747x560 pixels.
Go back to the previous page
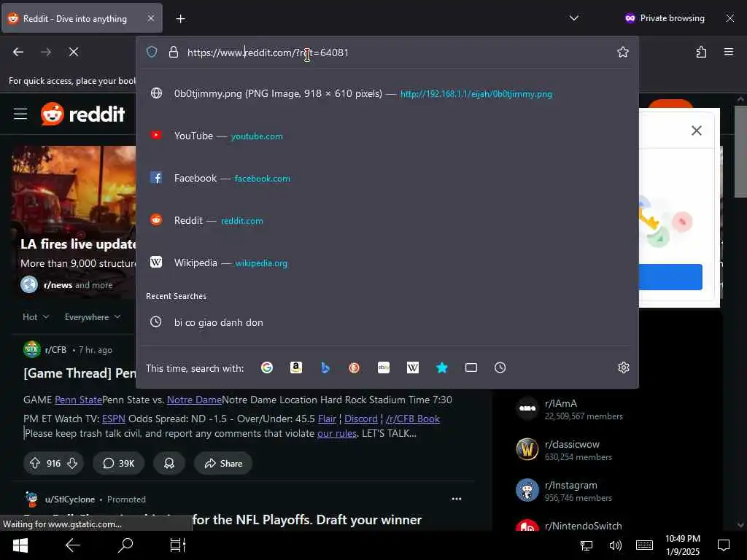[x=18, y=52]
